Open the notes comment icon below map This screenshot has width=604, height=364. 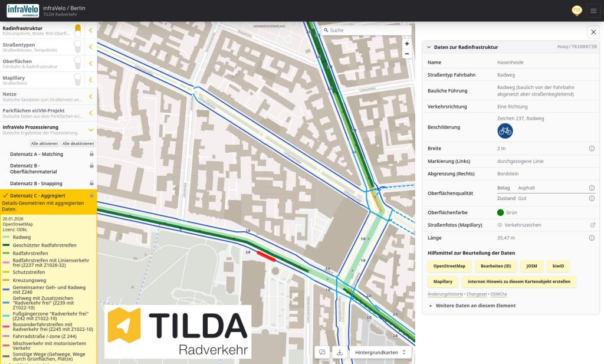(x=322, y=352)
